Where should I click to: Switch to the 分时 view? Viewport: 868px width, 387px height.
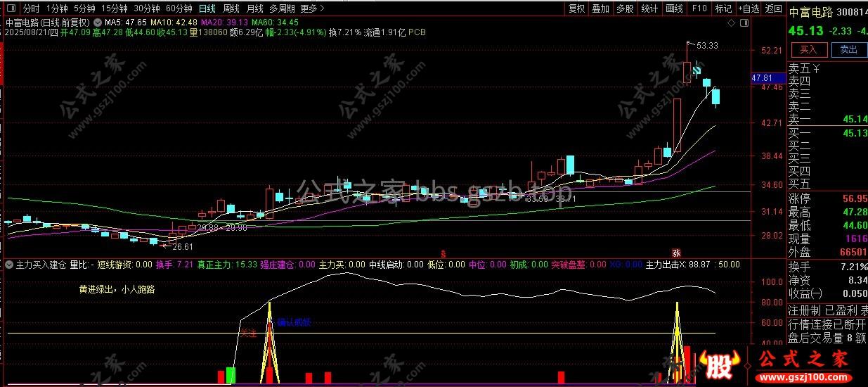[31, 9]
